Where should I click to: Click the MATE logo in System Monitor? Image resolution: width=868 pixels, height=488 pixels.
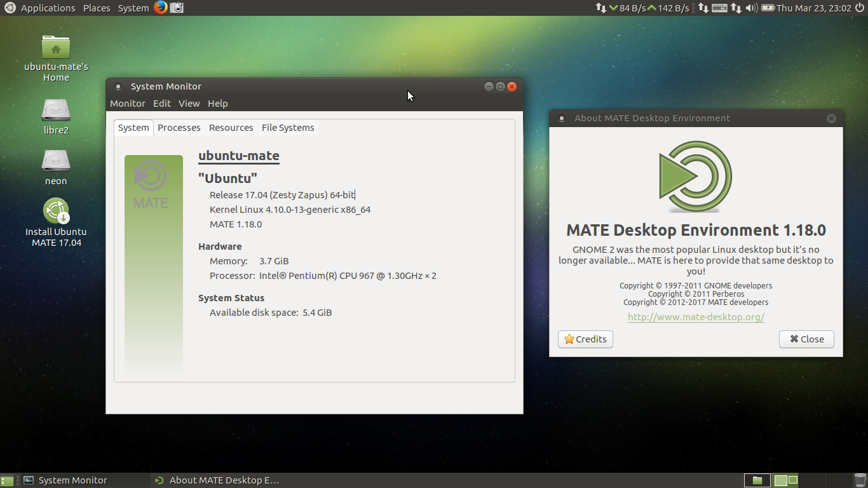point(151,184)
